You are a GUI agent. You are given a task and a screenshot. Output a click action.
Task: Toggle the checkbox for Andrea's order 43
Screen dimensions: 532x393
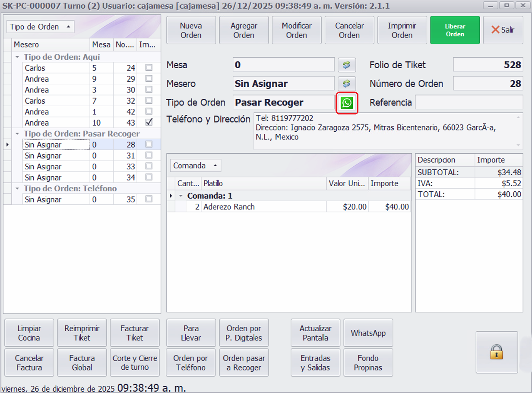coord(149,123)
